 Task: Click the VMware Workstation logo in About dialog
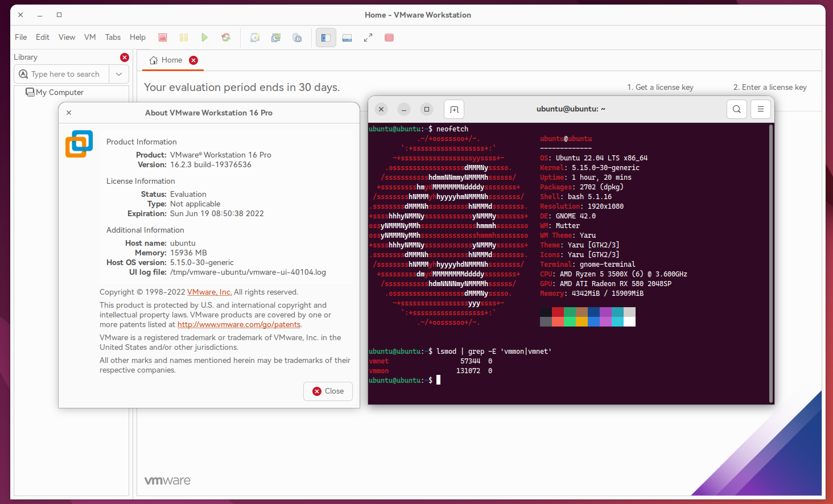coord(79,144)
